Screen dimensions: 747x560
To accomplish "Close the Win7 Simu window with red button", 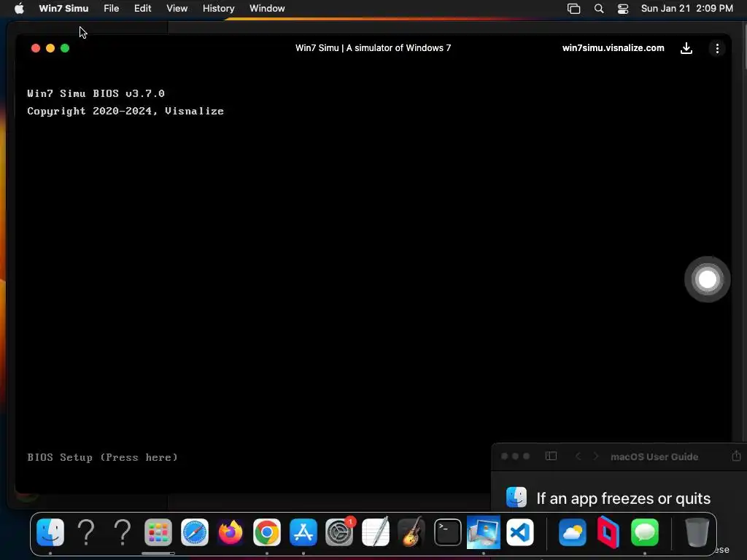I will [x=35, y=48].
